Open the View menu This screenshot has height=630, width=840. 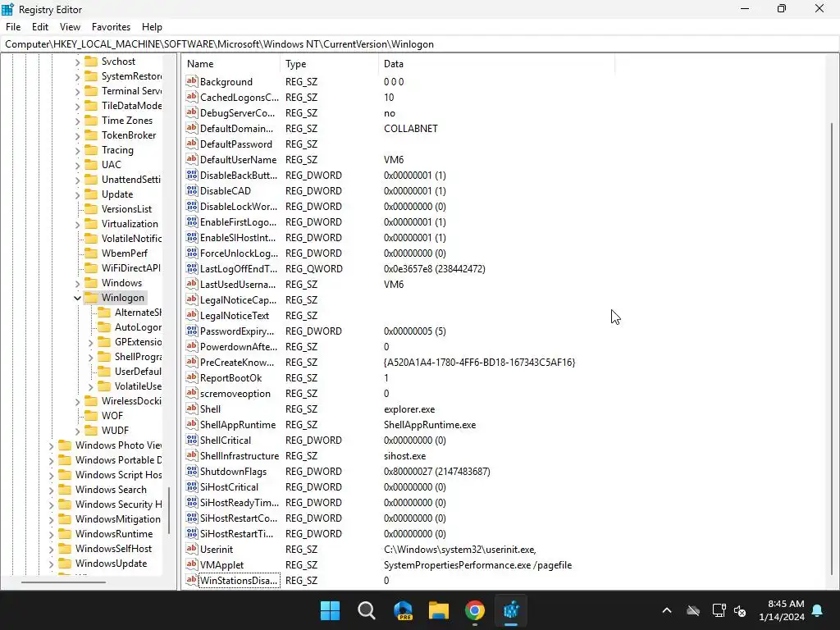[71, 27]
